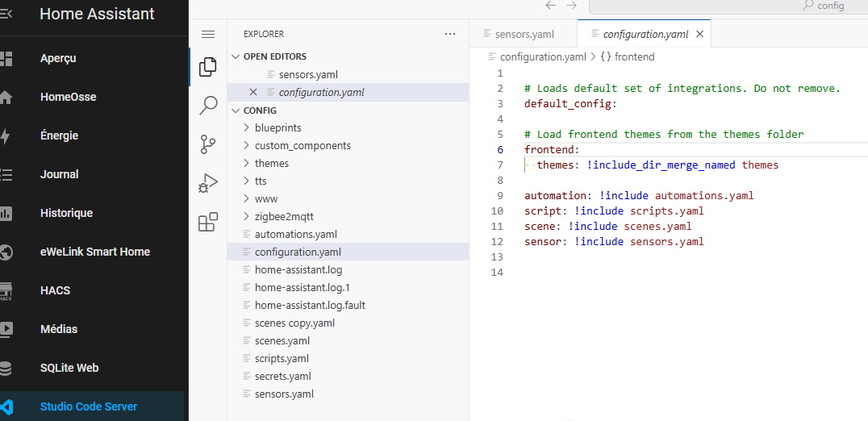The image size is (868, 421).
Task: Open the Énergie sidebar item
Action: 59,135
